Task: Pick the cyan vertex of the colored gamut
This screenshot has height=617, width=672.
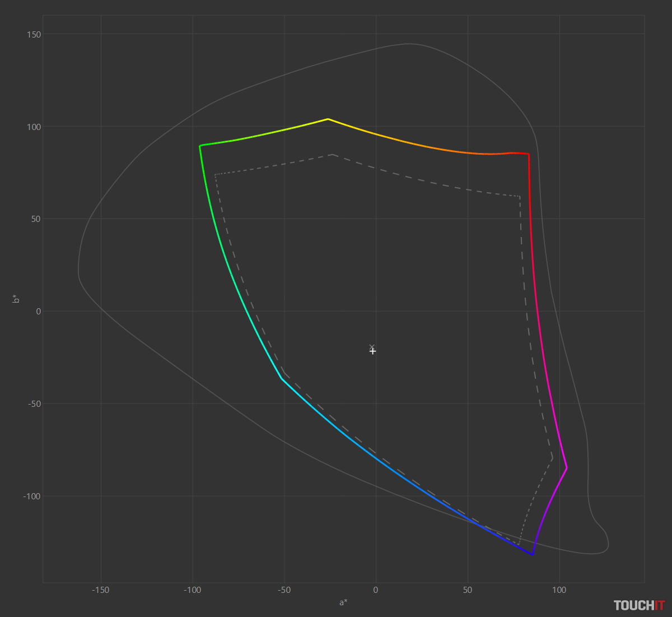Action: (x=282, y=379)
